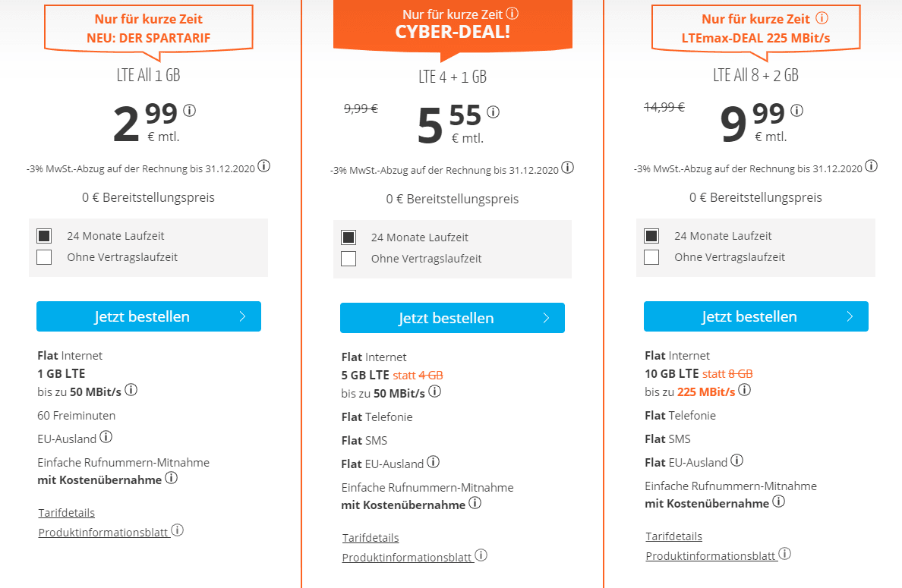This screenshot has height=588, width=902.
Task: Open Tarifdetails of LTE All 8 + 2 GB
Action: click(x=674, y=536)
